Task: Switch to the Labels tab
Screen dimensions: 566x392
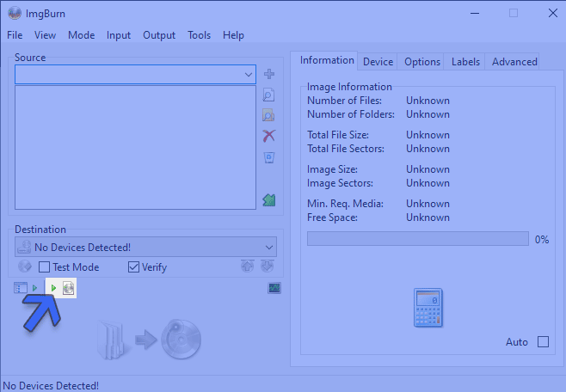Action: [465, 62]
